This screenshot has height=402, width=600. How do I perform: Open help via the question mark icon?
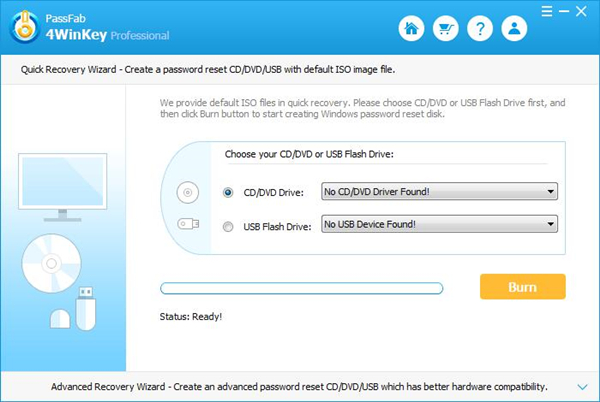(481, 29)
